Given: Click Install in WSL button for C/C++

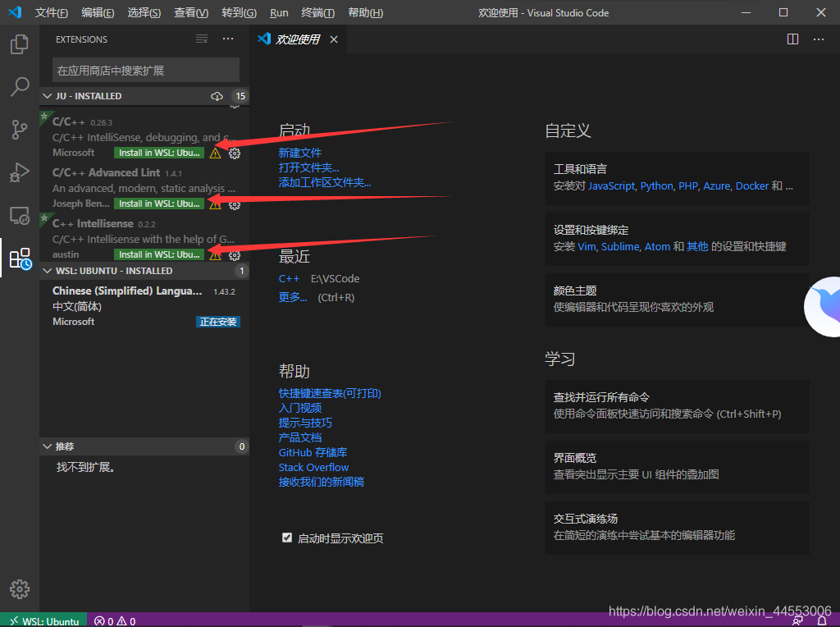Looking at the screenshot, I should pyautogui.click(x=159, y=153).
